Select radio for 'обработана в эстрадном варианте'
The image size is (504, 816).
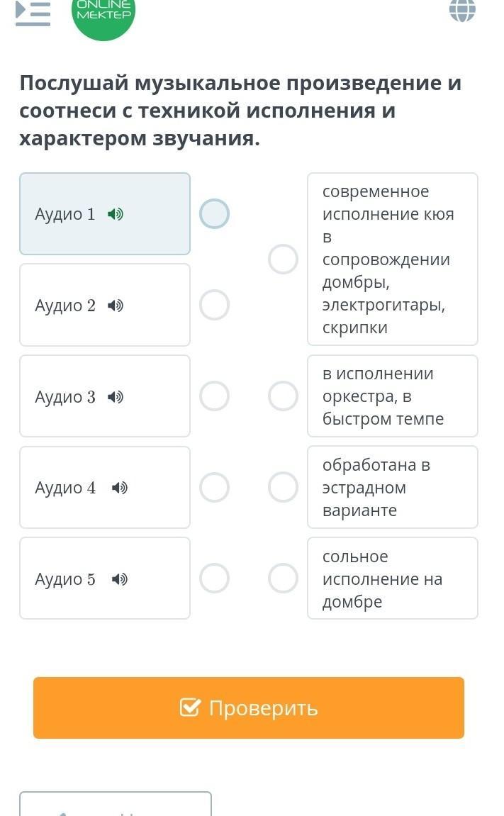point(283,488)
